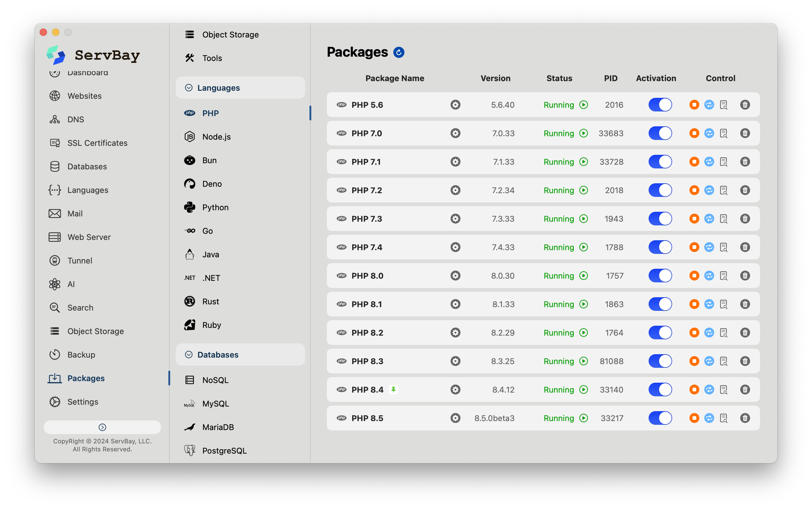Delete the PHP 8.5 package

click(745, 418)
